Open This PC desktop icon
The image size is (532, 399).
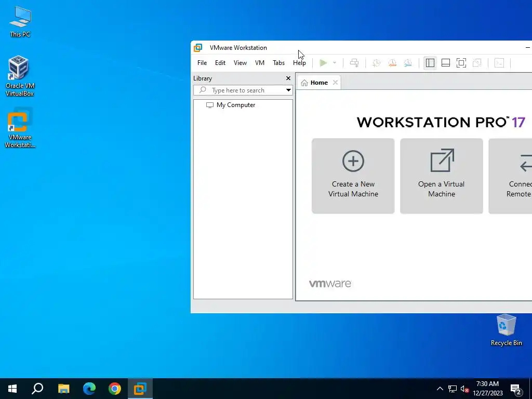point(20,22)
